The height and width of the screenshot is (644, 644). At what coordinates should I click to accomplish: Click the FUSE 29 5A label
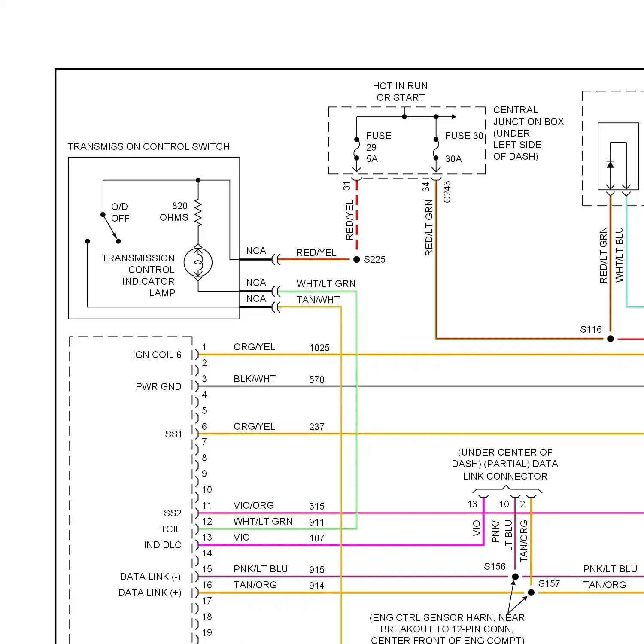tap(378, 147)
